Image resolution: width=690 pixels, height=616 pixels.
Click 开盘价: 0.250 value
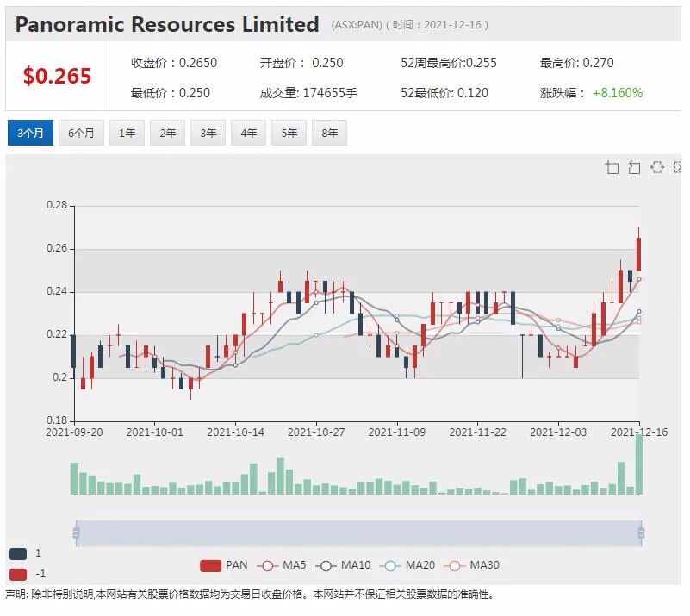coord(301,63)
